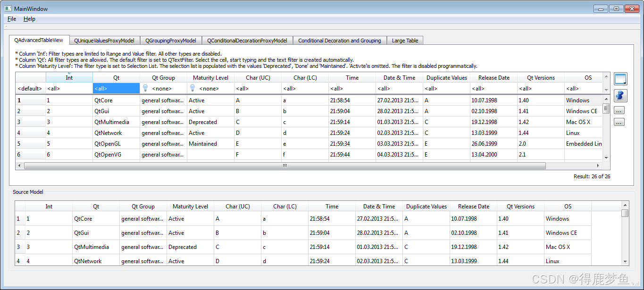Select QtNetwork in the Source Model table
This screenshot has height=290, width=644.
click(96, 261)
